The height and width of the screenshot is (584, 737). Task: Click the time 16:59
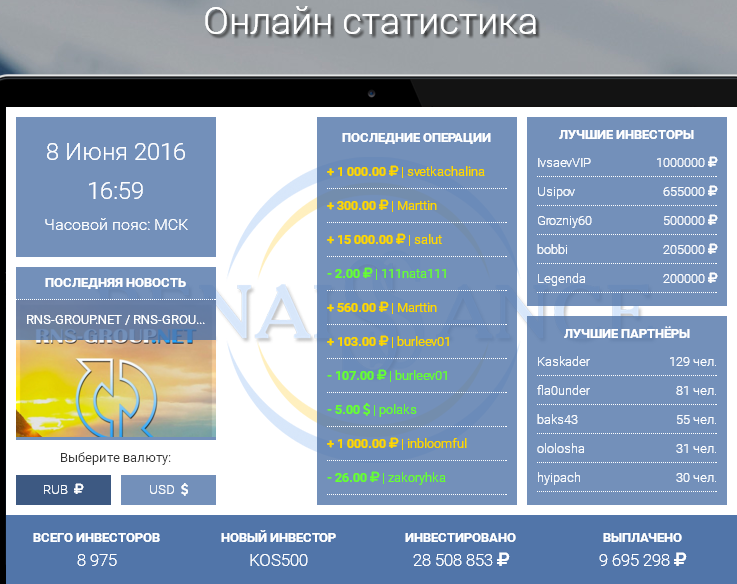tap(116, 191)
